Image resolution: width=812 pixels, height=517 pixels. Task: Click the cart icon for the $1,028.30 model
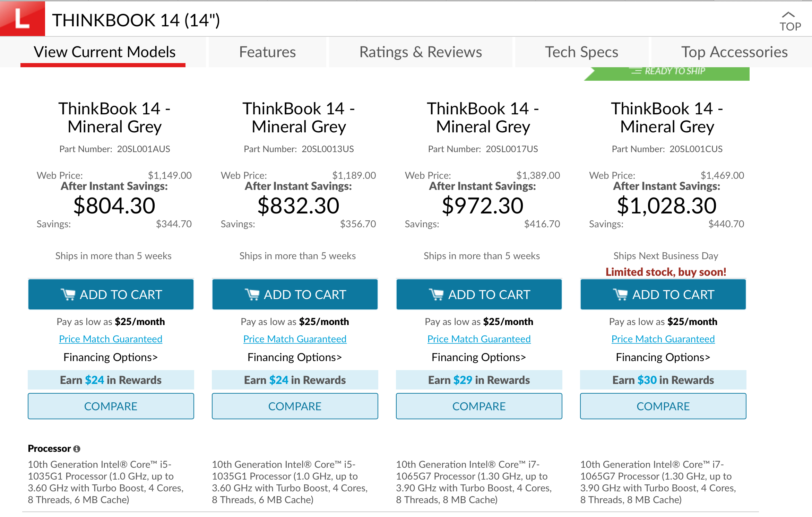[620, 295]
